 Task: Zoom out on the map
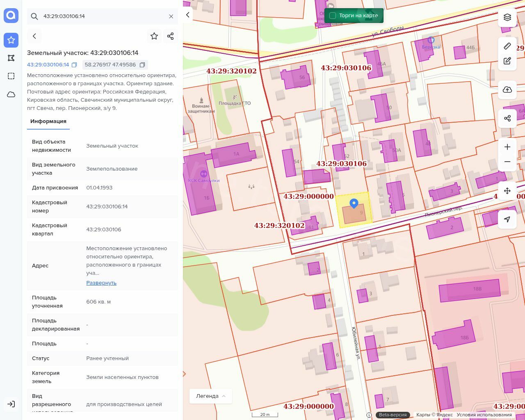pos(507,162)
